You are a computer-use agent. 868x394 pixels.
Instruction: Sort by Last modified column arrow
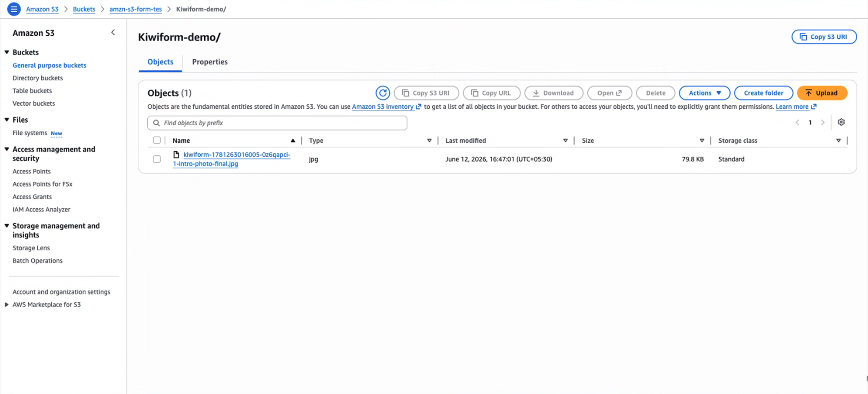(x=565, y=140)
